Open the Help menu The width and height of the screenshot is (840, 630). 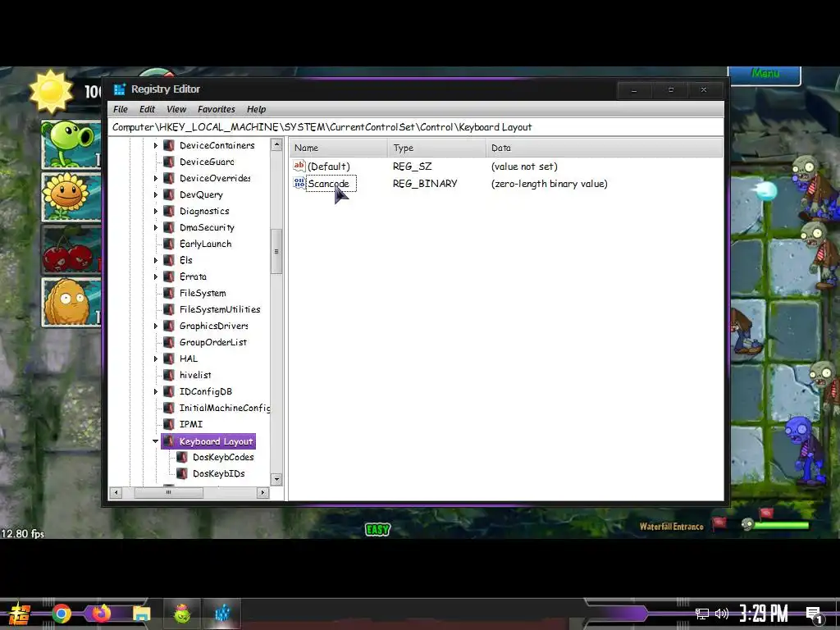coord(256,109)
